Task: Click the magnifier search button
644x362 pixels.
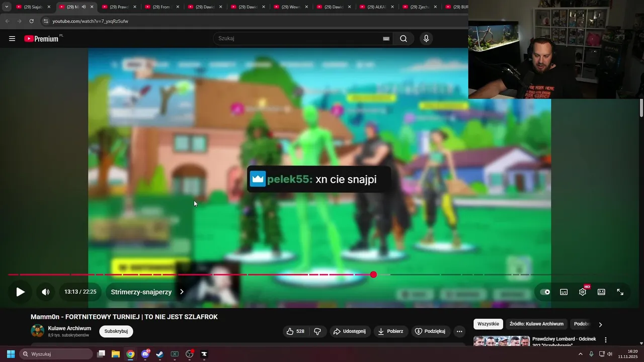Action: coord(404,39)
